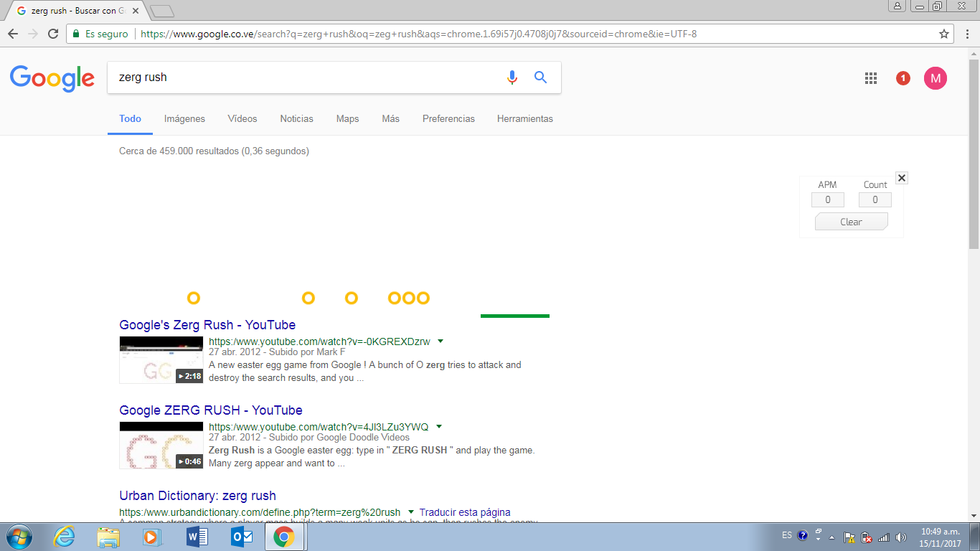This screenshot has width=980, height=551.
Task: Expand options for the Urban Dictionary result
Action: coord(410,512)
